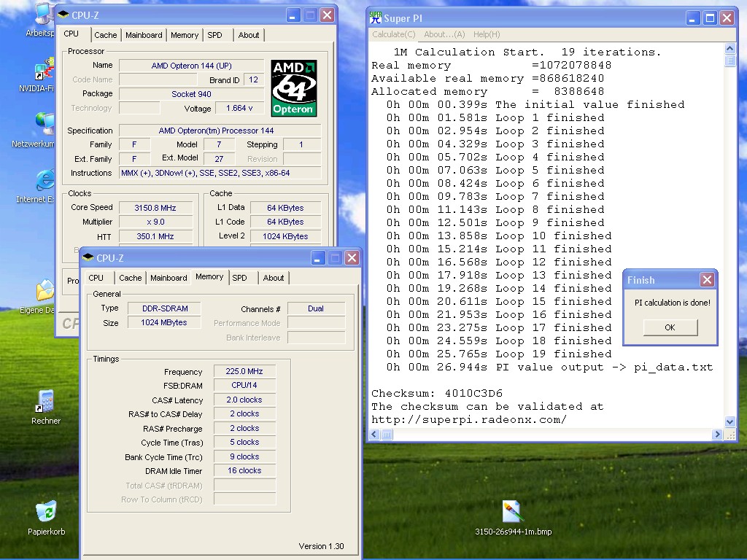The height and width of the screenshot is (560, 747).
Task: Click Super PI vertical scrollbar down arrow
Action: click(x=730, y=421)
